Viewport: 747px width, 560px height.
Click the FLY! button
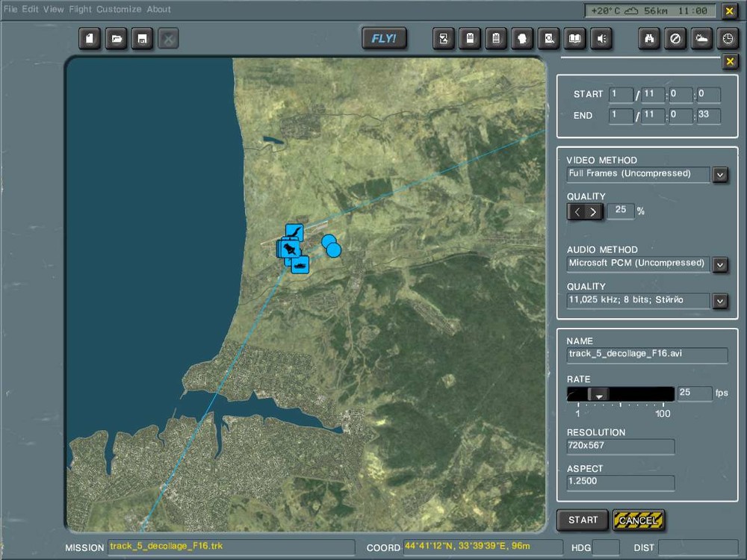pos(384,39)
